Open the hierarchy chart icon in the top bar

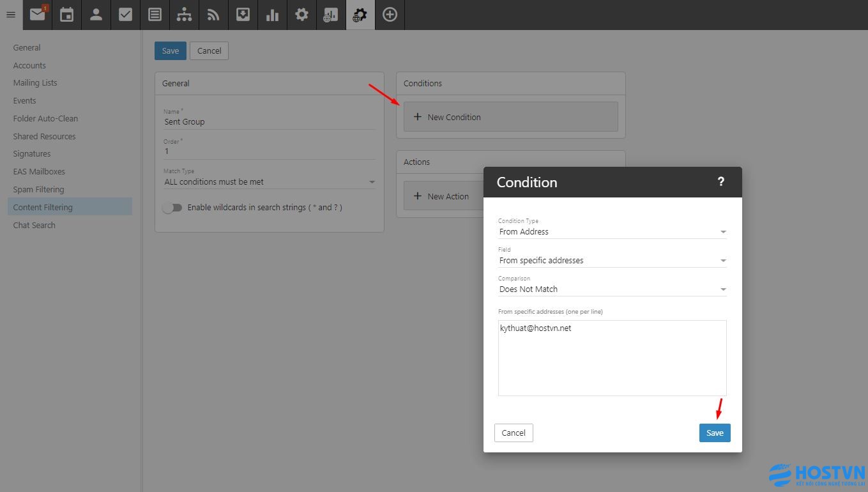point(184,15)
